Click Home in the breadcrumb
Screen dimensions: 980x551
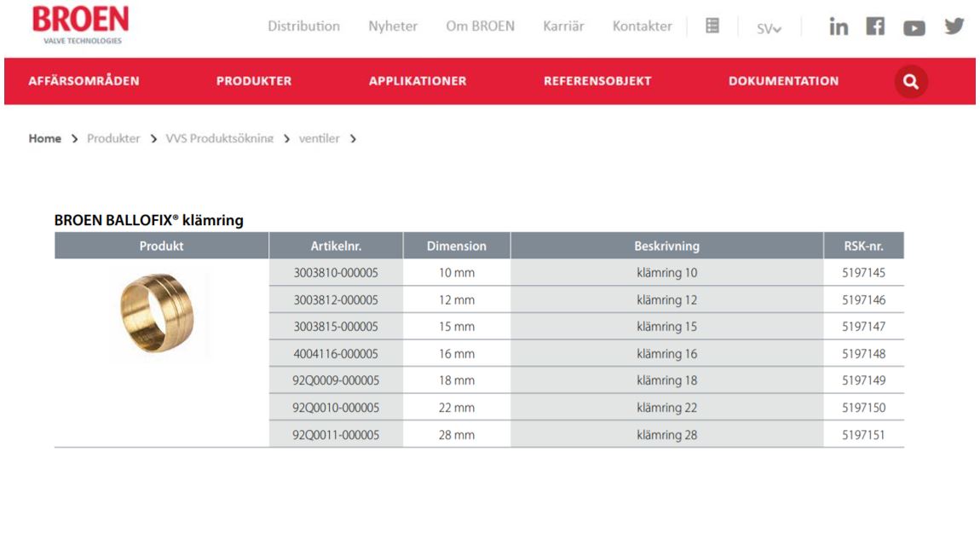tap(45, 138)
